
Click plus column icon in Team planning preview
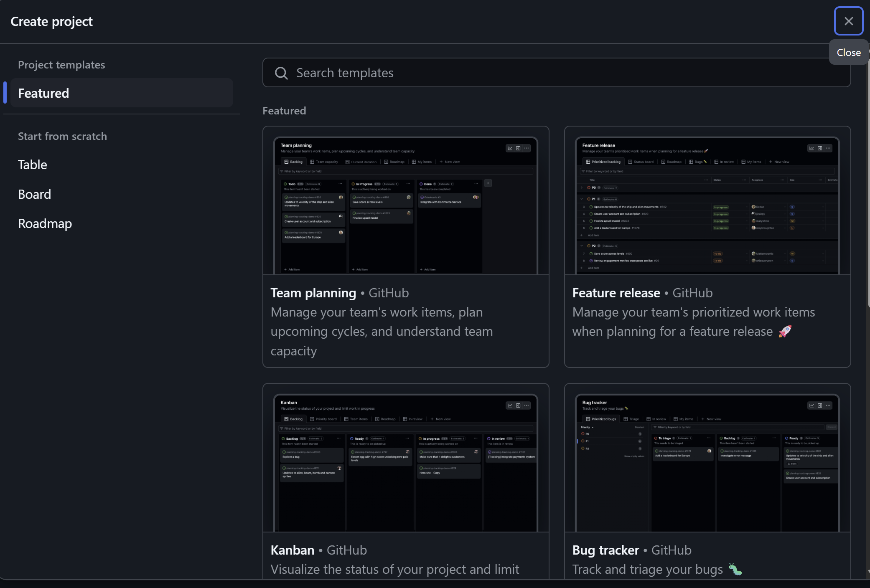click(x=488, y=183)
